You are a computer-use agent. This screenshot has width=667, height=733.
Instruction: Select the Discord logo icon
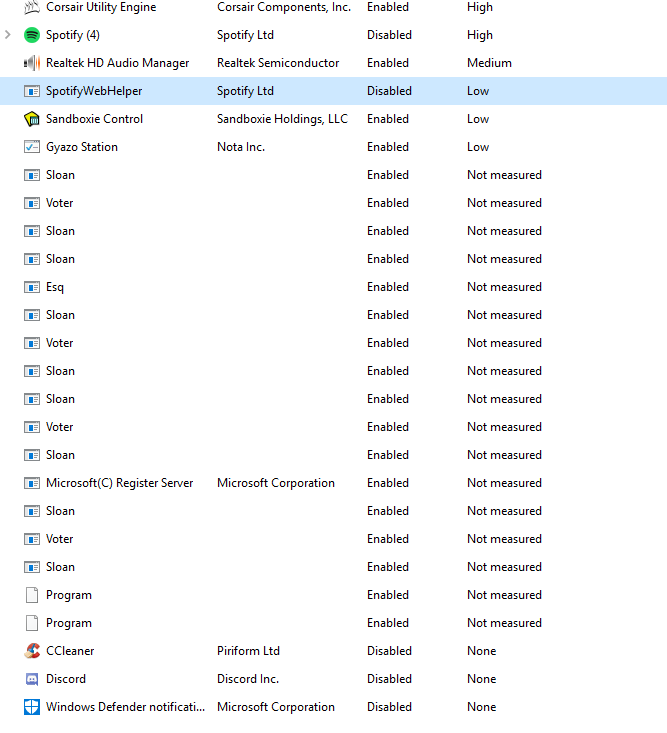coord(32,679)
